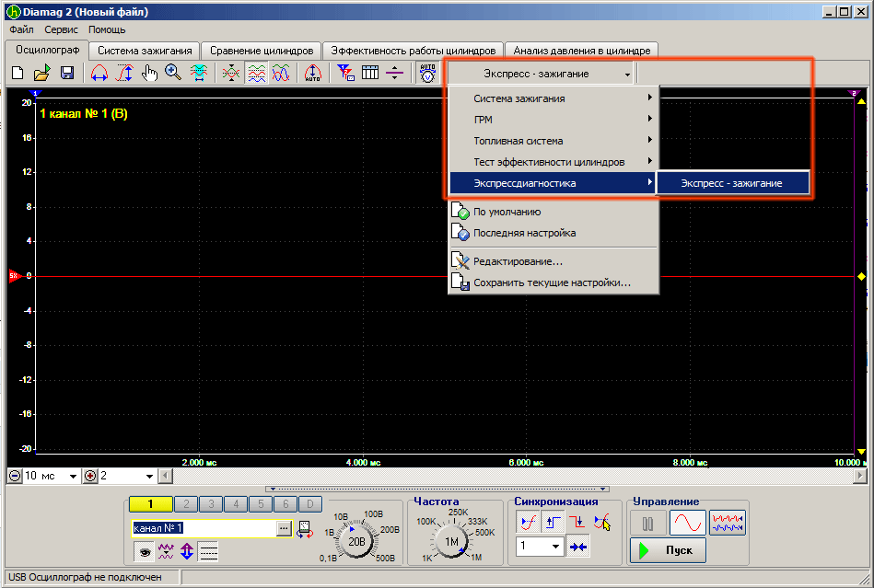
Task: Switch to Эффективность работы цилиндров tab
Action: (413, 51)
